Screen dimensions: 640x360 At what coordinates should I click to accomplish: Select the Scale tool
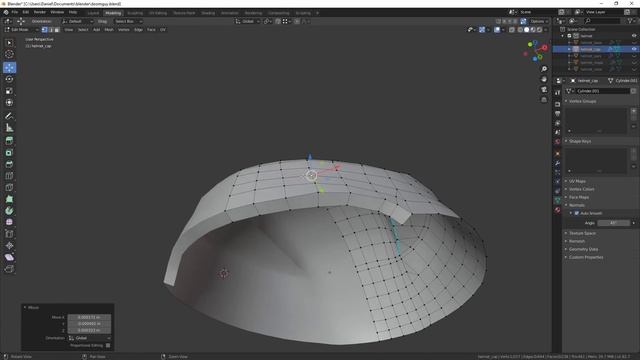(x=9, y=91)
